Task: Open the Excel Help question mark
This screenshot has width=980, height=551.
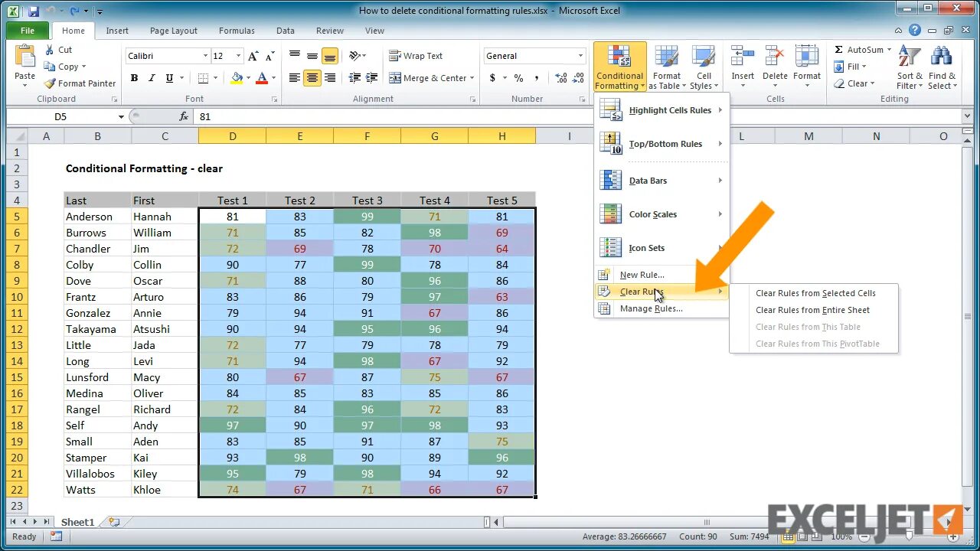Action: [x=915, y=31]
